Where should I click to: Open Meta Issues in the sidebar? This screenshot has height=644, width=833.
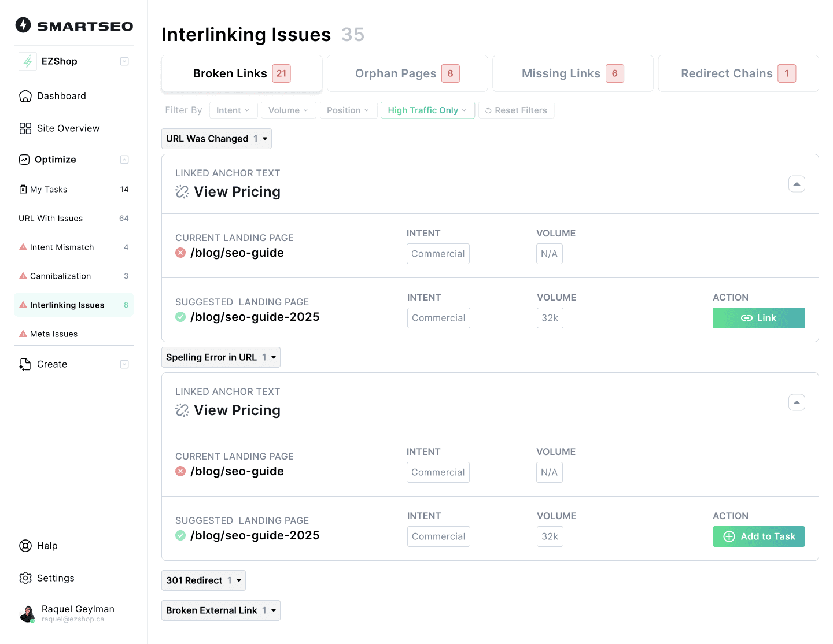[73, 334]
